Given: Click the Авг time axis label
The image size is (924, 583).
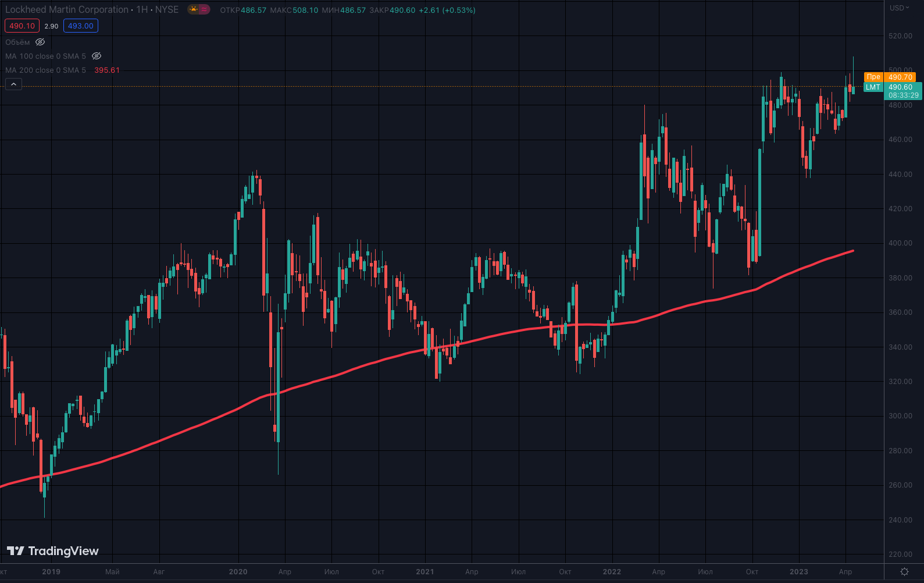Looking at the screenshot, I should click(159, 572).
